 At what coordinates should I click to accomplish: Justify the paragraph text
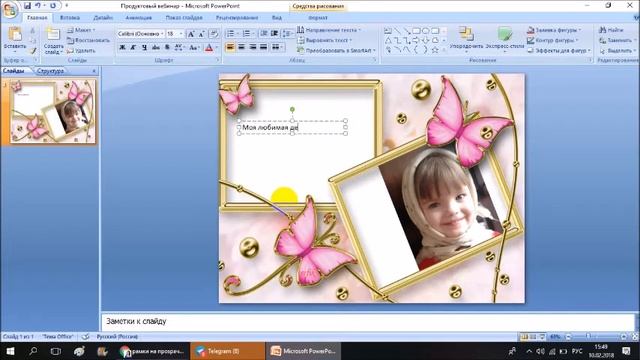coord(264,47)
